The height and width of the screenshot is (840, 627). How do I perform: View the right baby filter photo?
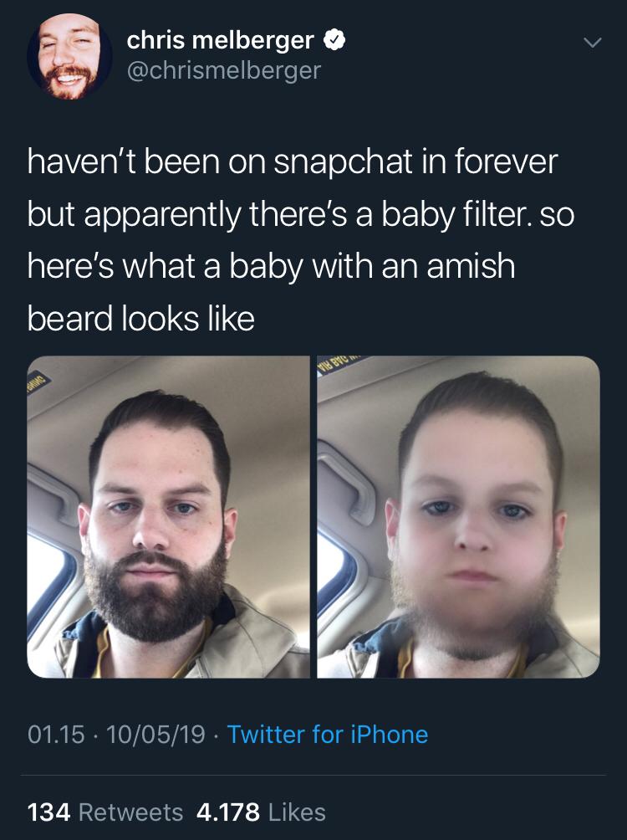tap(458, 517)
